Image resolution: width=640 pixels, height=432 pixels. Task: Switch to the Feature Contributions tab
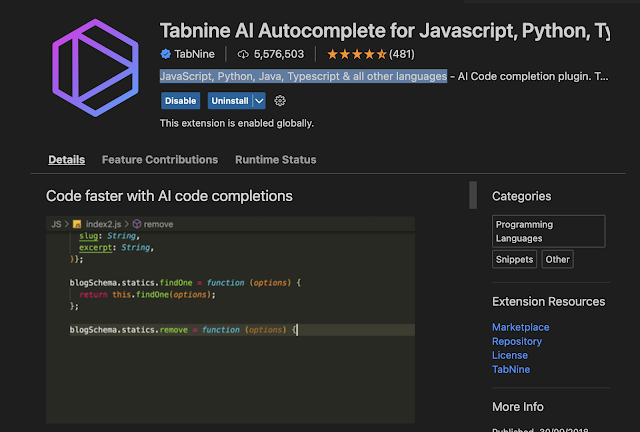click(160, 160)
